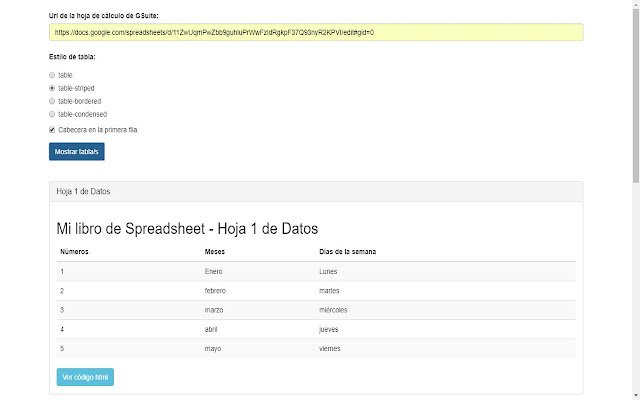Click the 'Lunes' cell
The height and width of the screenshot is (400, 640).
click(x=328, y=271)
